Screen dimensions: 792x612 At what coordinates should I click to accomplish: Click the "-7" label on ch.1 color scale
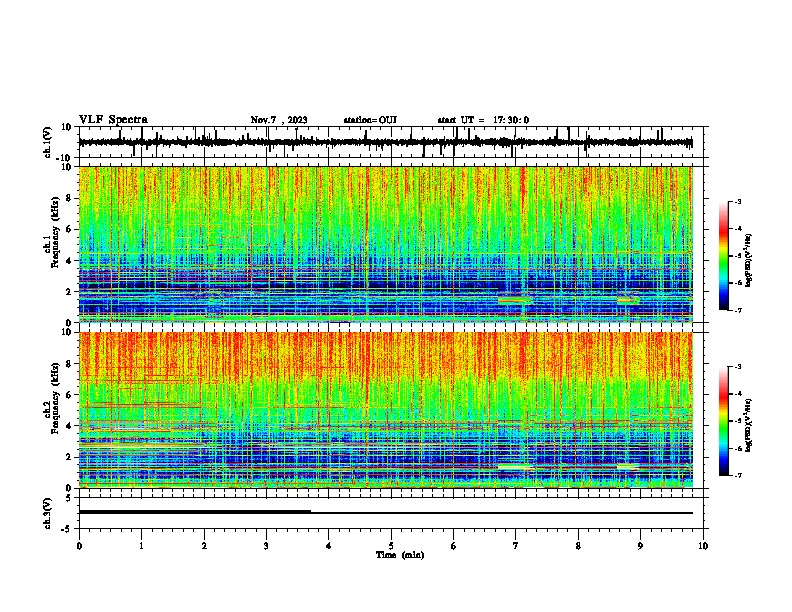click(737, 310)
